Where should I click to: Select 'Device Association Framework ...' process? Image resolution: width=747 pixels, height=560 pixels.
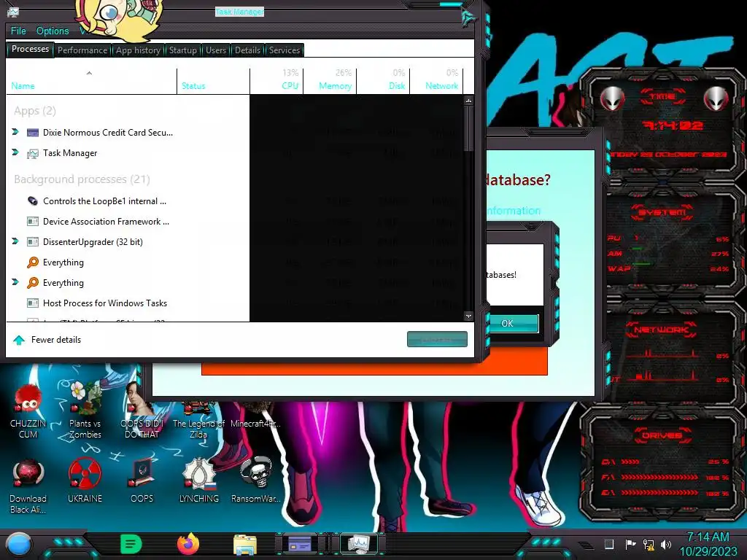[x=106, y=222]
